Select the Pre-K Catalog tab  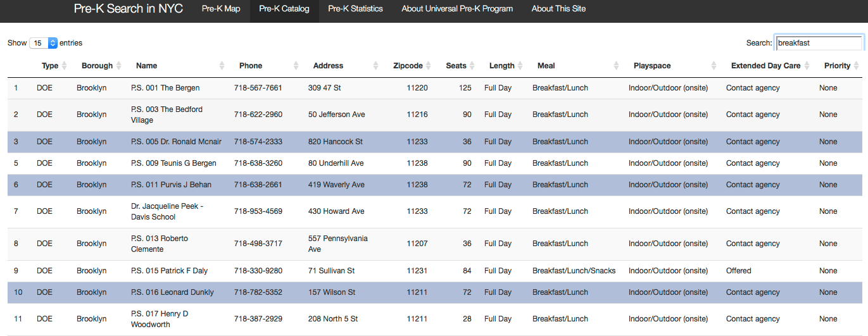tap(284, 9)
